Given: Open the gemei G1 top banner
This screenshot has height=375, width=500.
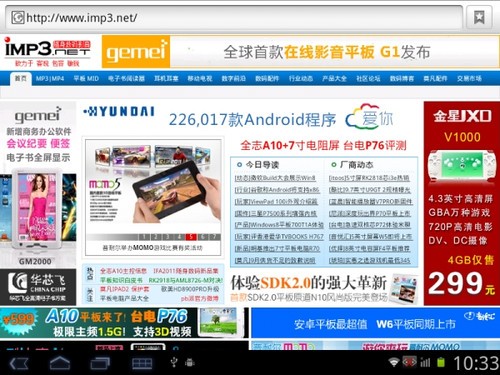Looking at the screenshot, I should tap(300, 52).
